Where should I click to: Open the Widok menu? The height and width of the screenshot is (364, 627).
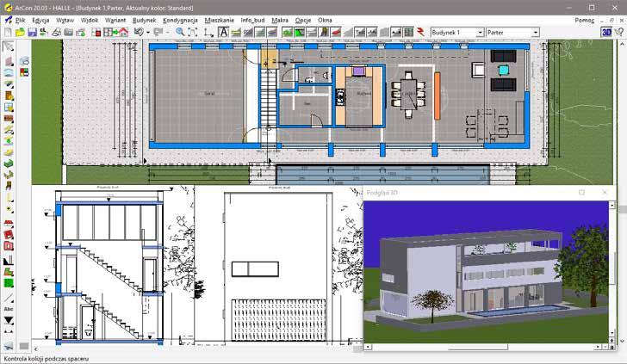[x=90, y=20]
